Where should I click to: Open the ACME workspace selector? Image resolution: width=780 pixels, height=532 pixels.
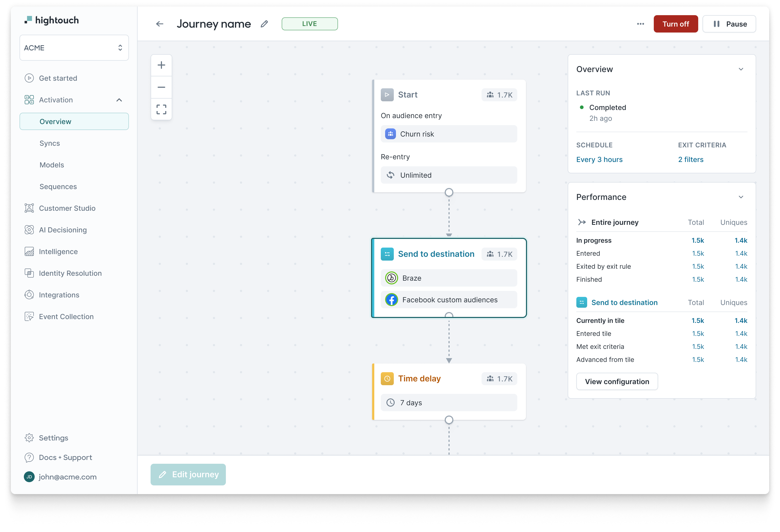click(74, 48)
